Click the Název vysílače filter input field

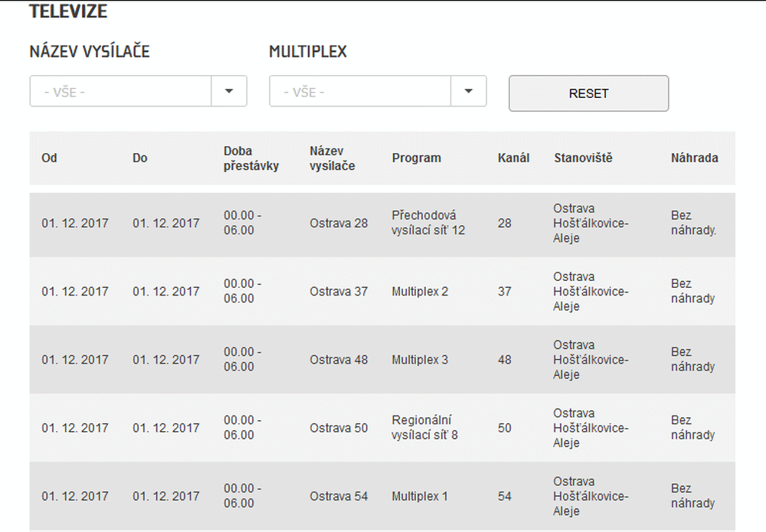120,91
